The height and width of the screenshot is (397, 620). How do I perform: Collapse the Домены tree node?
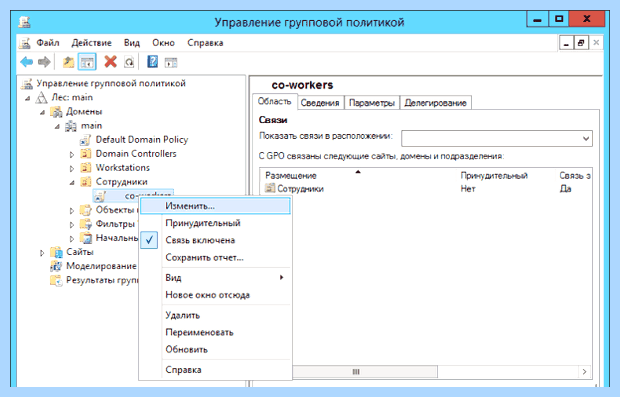coord(42,112)
